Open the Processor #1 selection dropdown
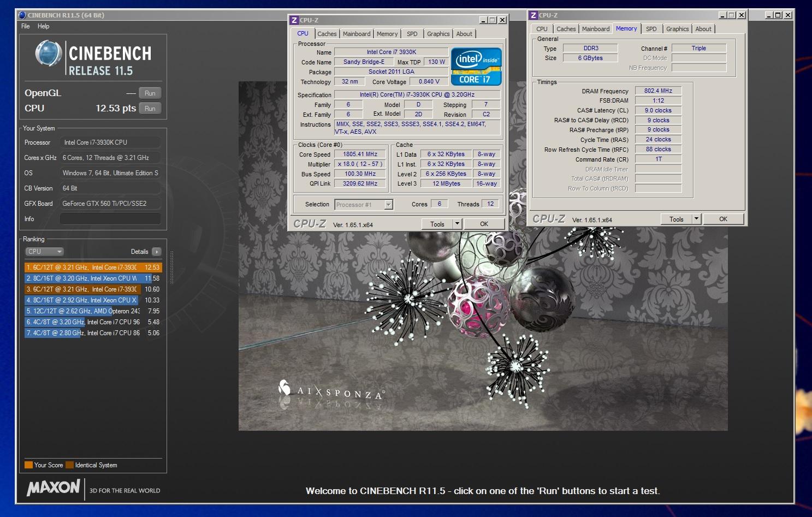 click(x=364, y=205)
